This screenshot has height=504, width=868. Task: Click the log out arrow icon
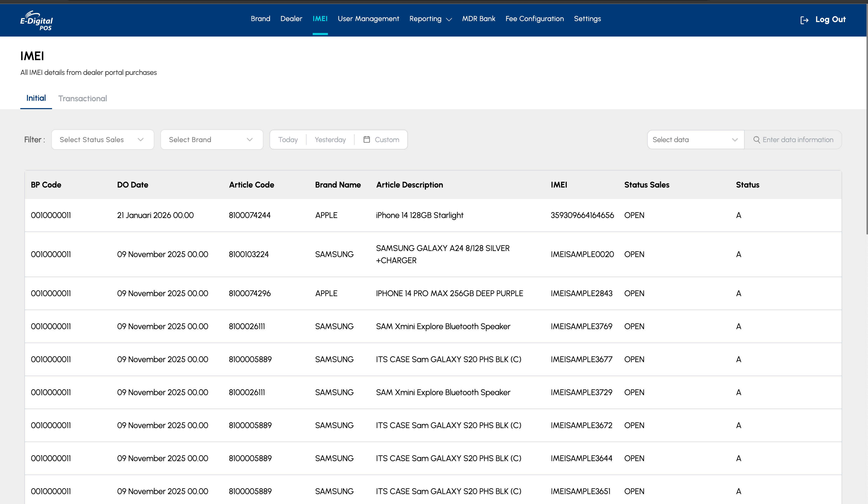804,20
